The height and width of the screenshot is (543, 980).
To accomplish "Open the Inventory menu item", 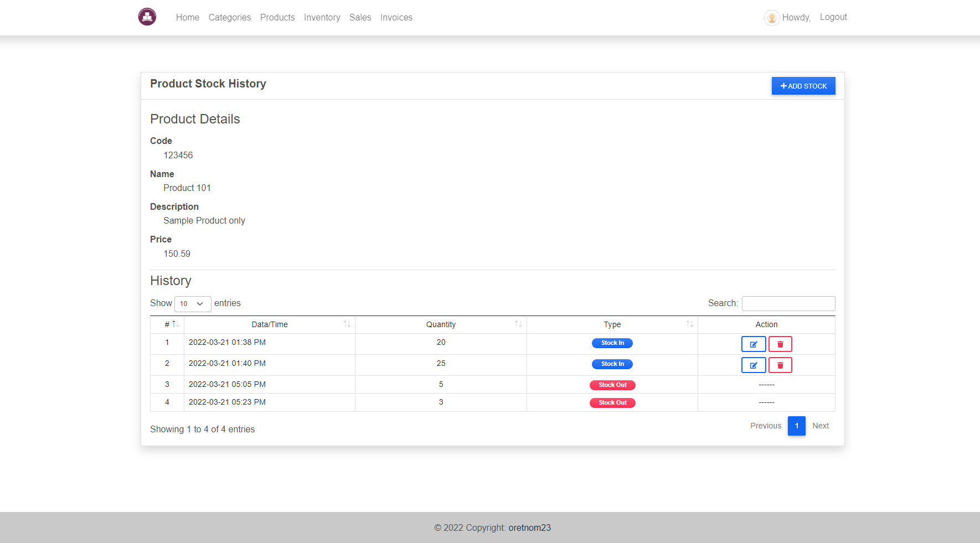I will click(x=322, y=17).
